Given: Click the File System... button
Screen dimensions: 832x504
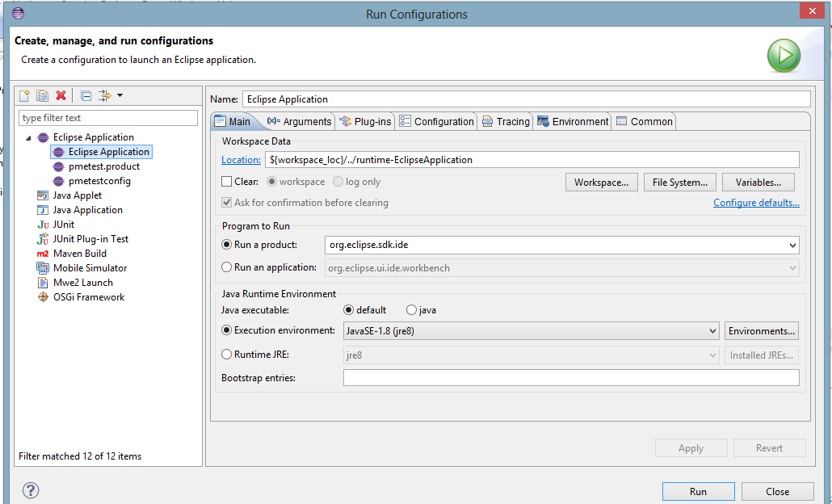Looking at the screenshot, I should coord(679,182).
